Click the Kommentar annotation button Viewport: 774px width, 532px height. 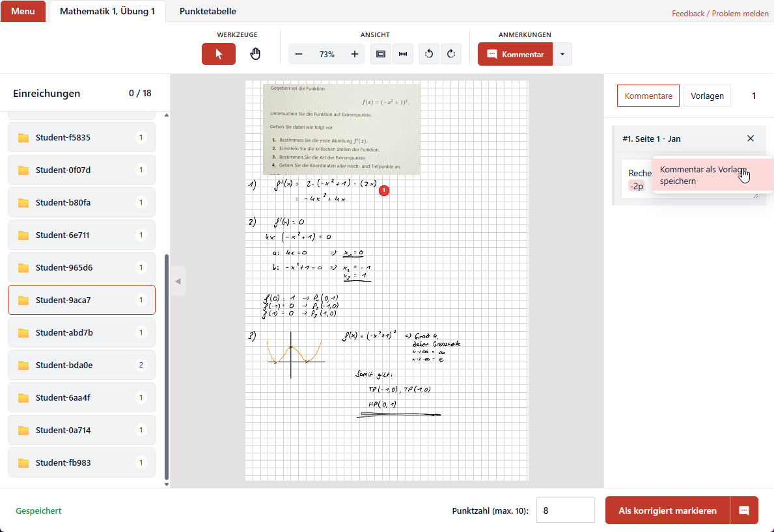pyautogui.click(x=516, y=54)
